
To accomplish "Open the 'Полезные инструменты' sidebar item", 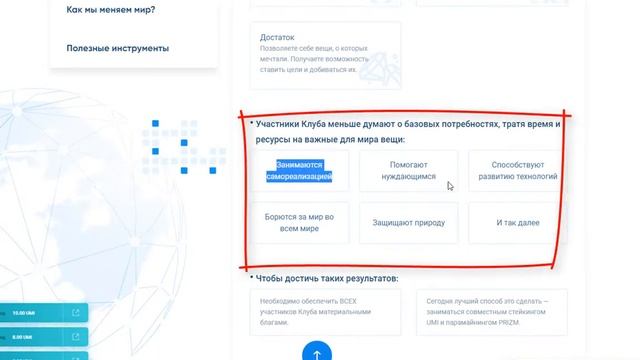I will point(118,48).
